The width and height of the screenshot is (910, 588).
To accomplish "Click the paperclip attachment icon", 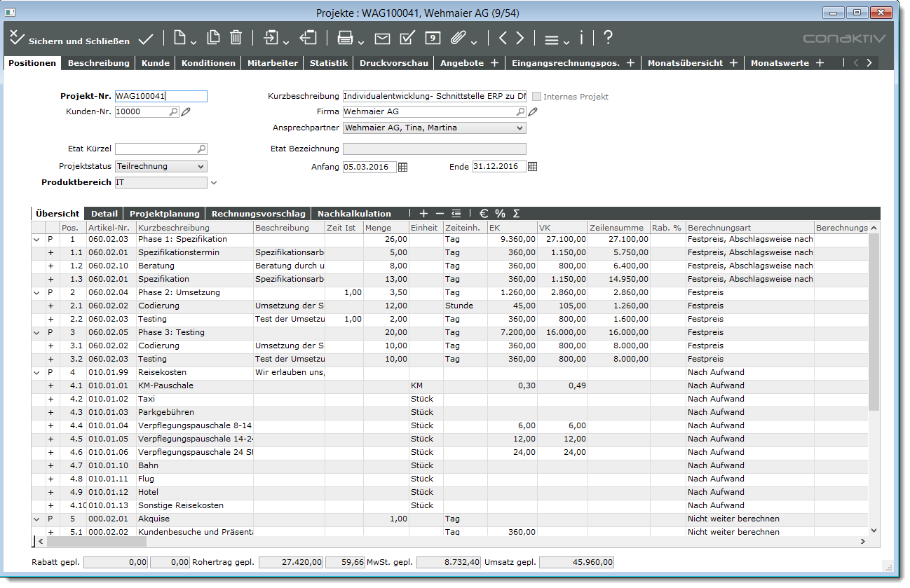I will coord(458,39).
